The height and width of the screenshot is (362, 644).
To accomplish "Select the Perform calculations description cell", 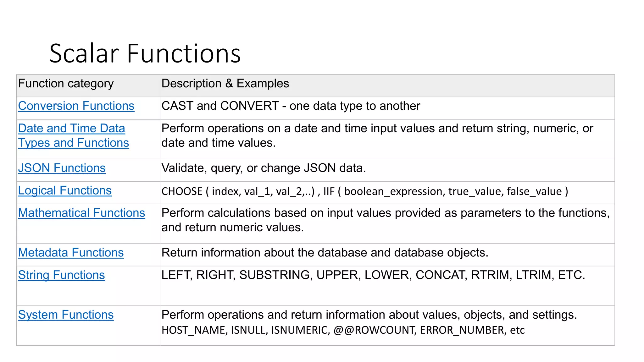I will (387, 224).
